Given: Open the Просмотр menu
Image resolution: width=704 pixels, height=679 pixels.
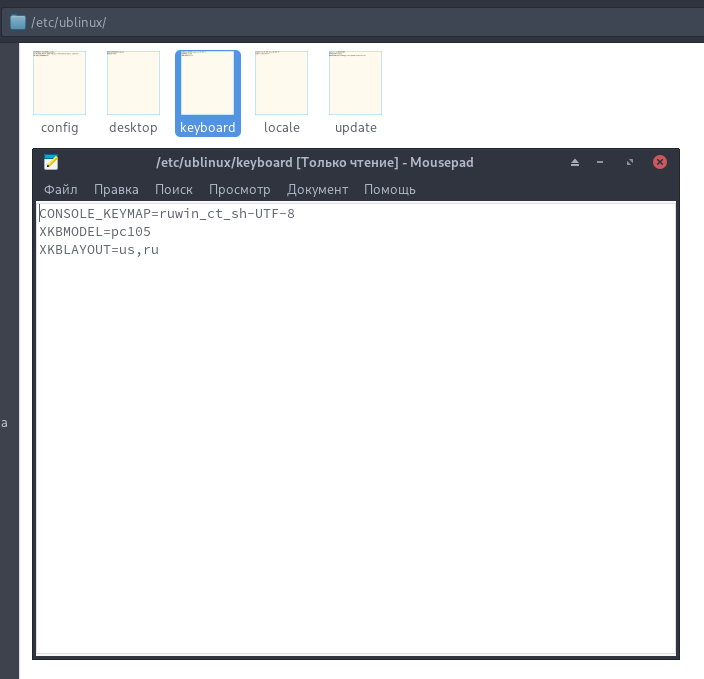Looking at the screenshot, I should 240,190.
